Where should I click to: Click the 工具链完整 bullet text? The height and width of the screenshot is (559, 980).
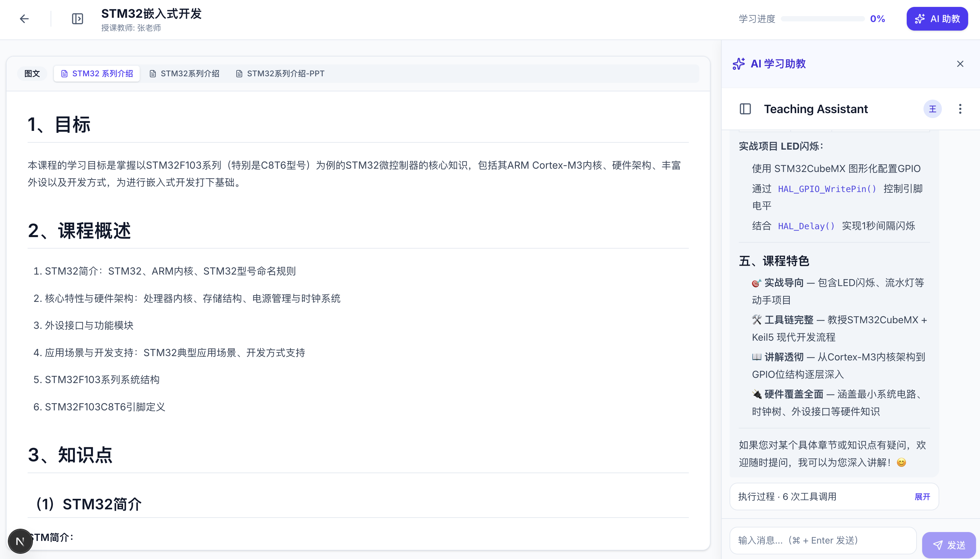[789, 320]
